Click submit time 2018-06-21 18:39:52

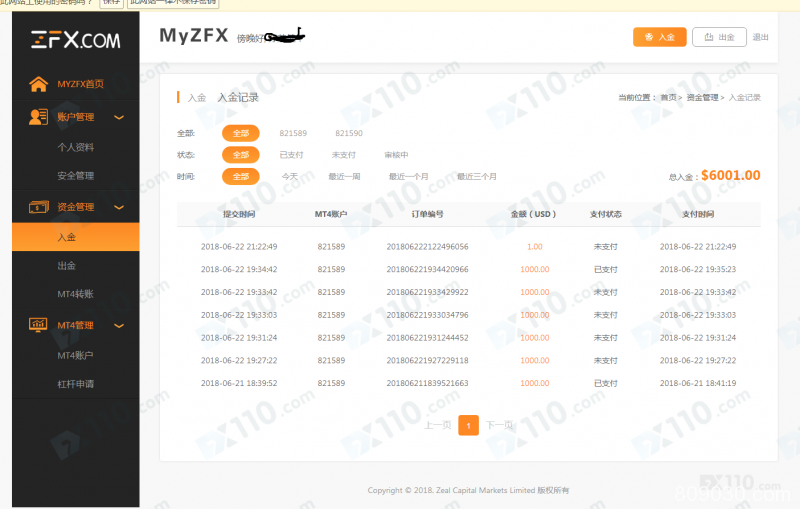(239, 383)
